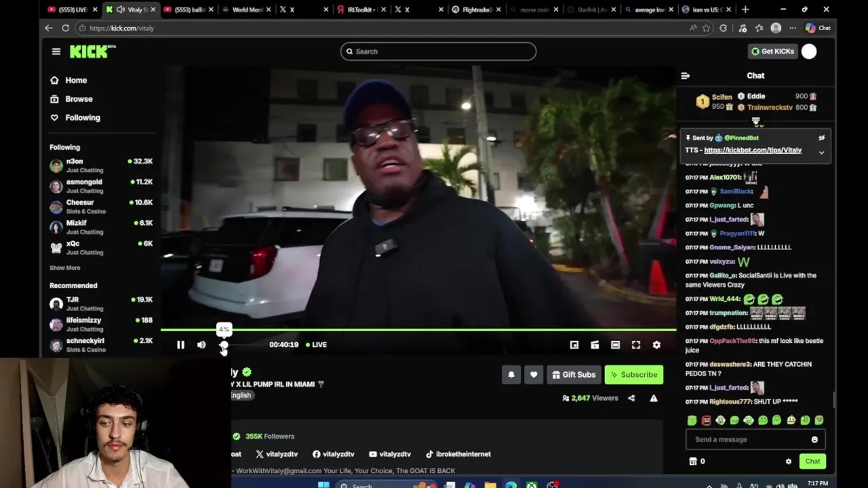Open vitalyzdtv Facebook link
The width and height of the screenshot is (868, 488).
[334, 454]
